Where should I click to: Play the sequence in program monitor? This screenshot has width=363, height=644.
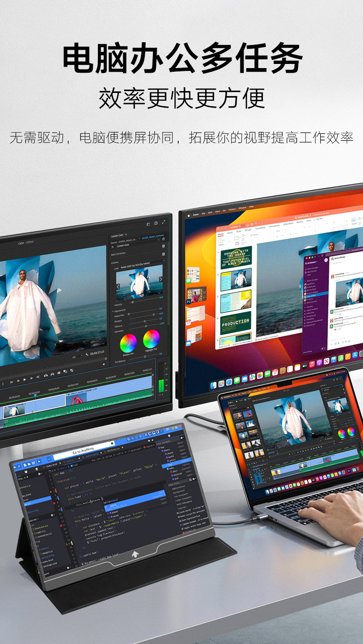point(25,379)
